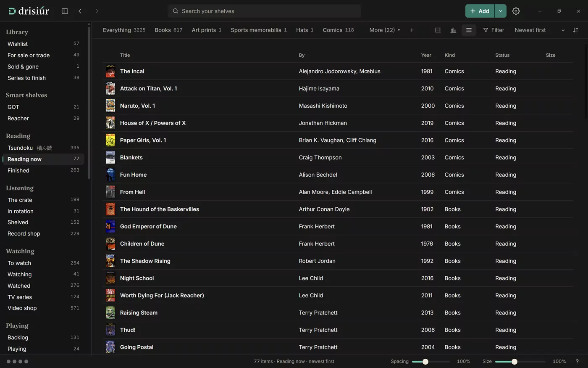588x368 pixels.
Task: Sort by the Year column header
Action: click(x=426, y=55)
